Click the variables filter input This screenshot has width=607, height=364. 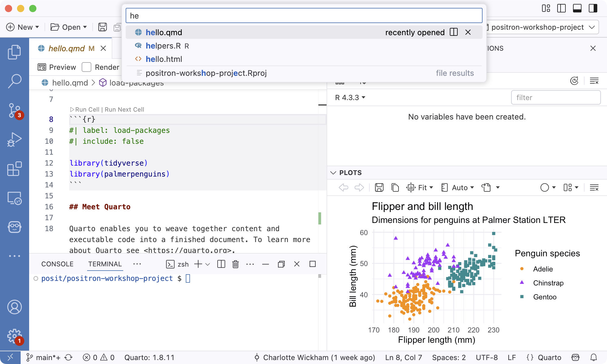(556, 97)
